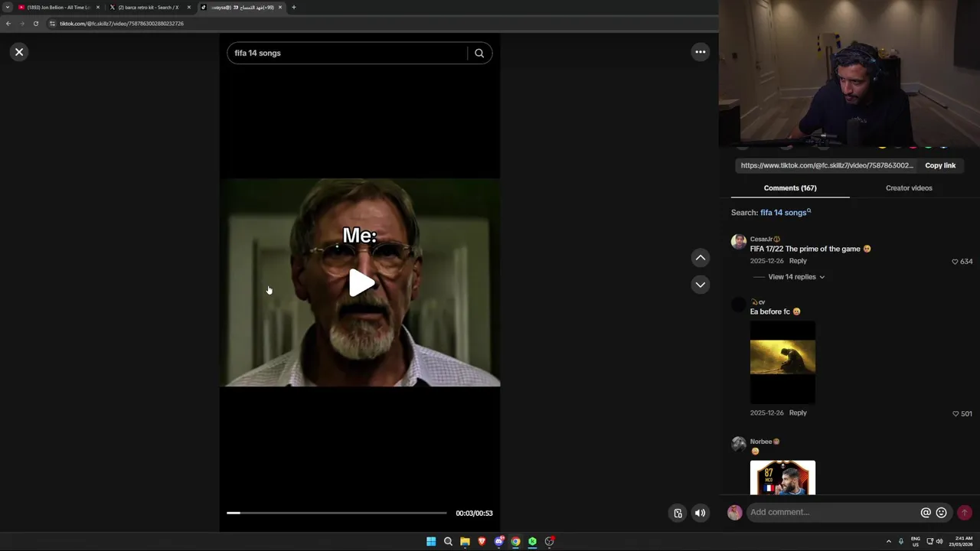
Task: Toggle the picture-in-picture mini player icon
Action: tap(678, 514)
